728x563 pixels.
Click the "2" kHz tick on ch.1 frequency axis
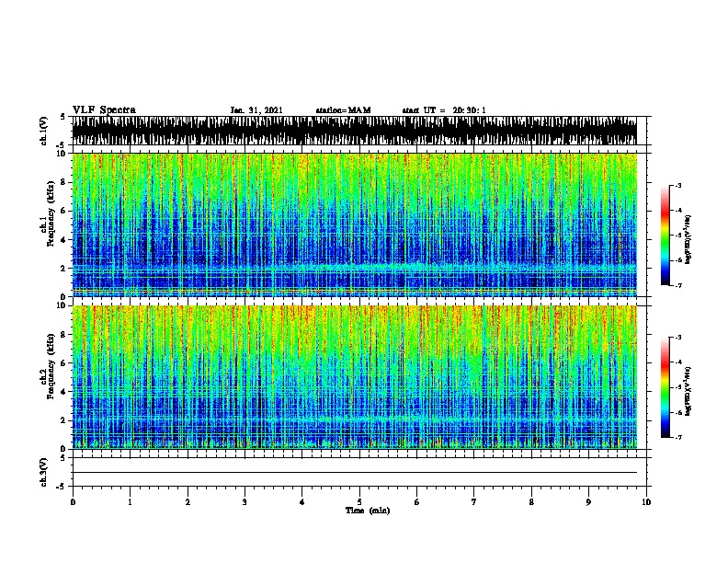pyautogui.click(x=64, y=269)
